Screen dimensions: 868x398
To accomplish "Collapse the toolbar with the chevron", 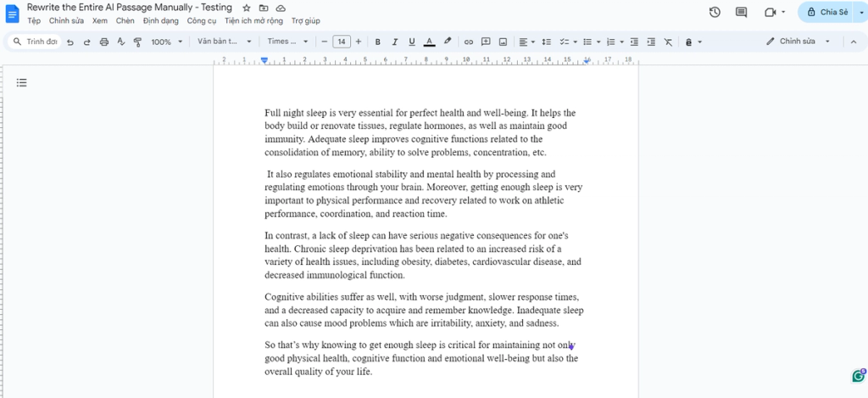I will pos(853,42).
